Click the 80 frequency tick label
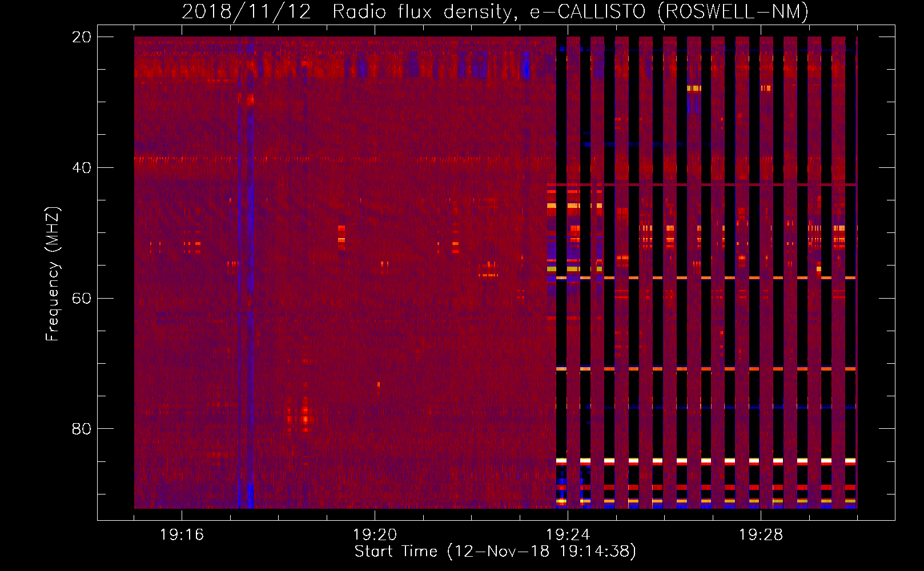The height and width of the screenshot is (571, 924). 82,429
